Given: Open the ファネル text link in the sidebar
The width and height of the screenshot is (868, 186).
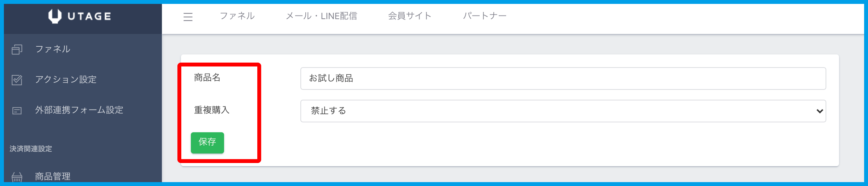Looking at the screenshot, I should click(53, 49).
